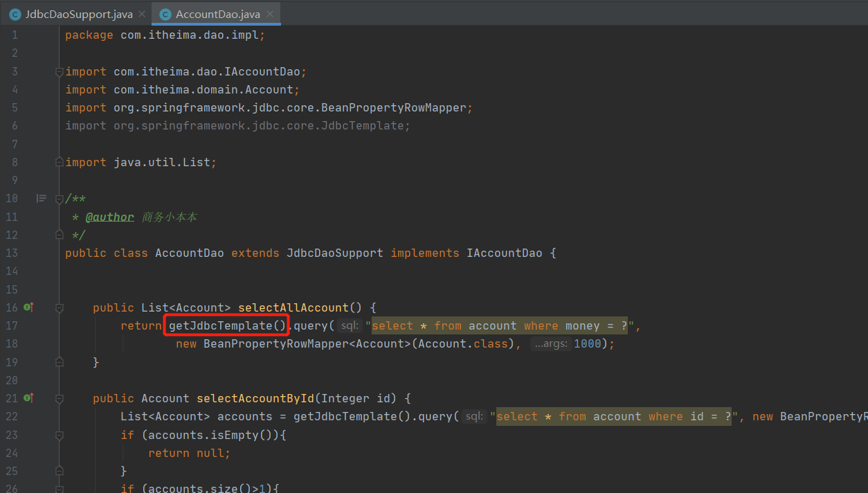Click line number 13 in the gutter
The width and height of the screenshot is (868, 493).
[11, 253]
